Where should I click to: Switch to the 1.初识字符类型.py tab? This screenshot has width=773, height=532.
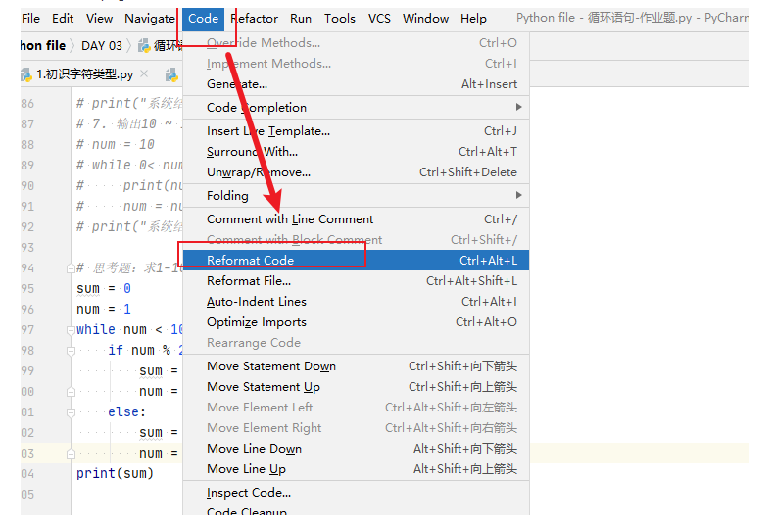(x=84, y=74)
